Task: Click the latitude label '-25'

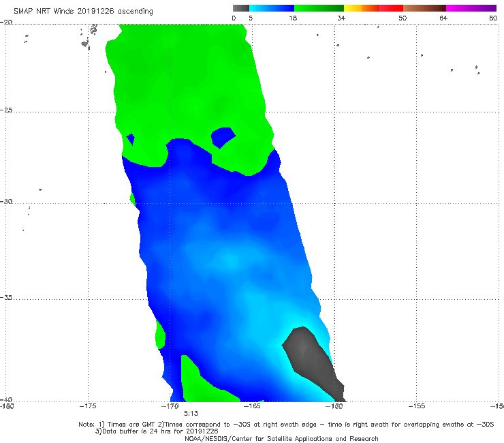Action: tap(6, 110)
